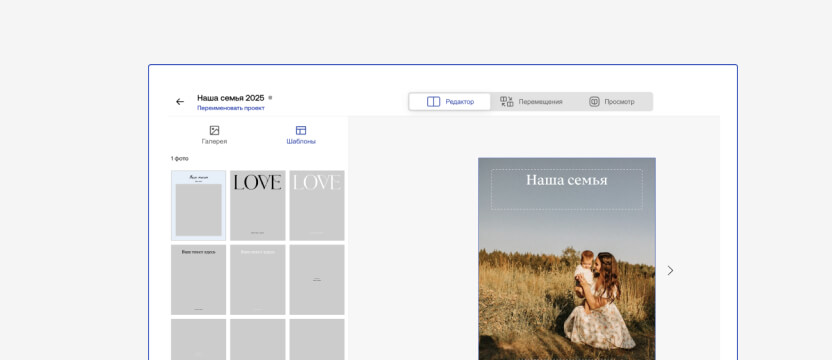The image size is (832, 360).
Task: Open the Галерея tab
Action: (214, 135)
